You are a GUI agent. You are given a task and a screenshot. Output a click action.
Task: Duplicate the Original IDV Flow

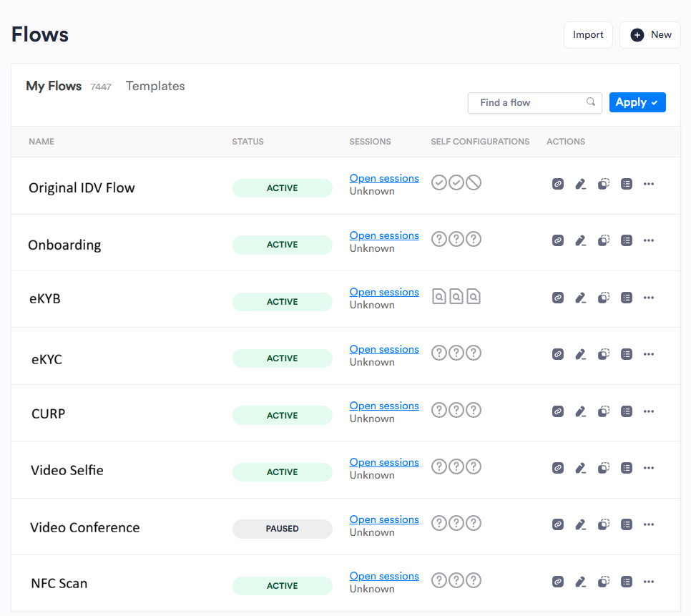click(604, 184)
